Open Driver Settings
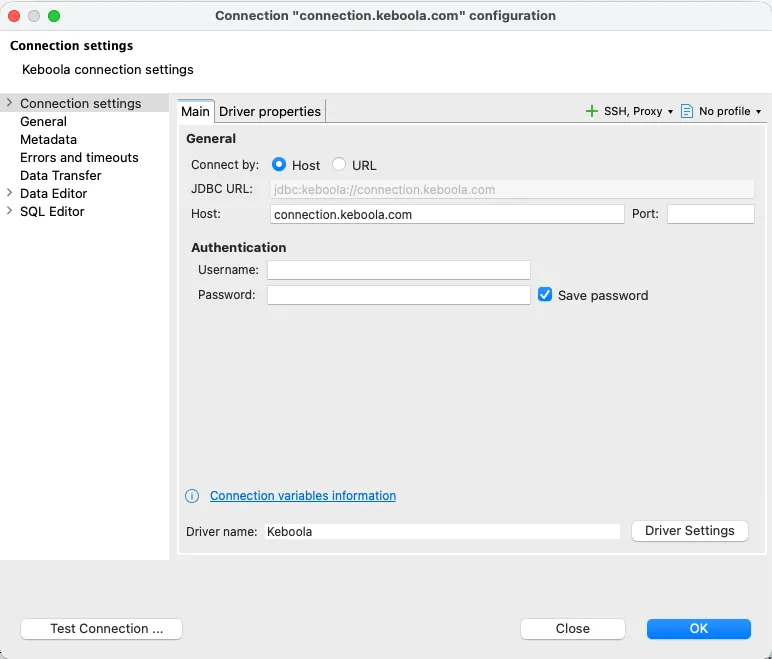Screen dimensions: 772x659 coord(690,531)
